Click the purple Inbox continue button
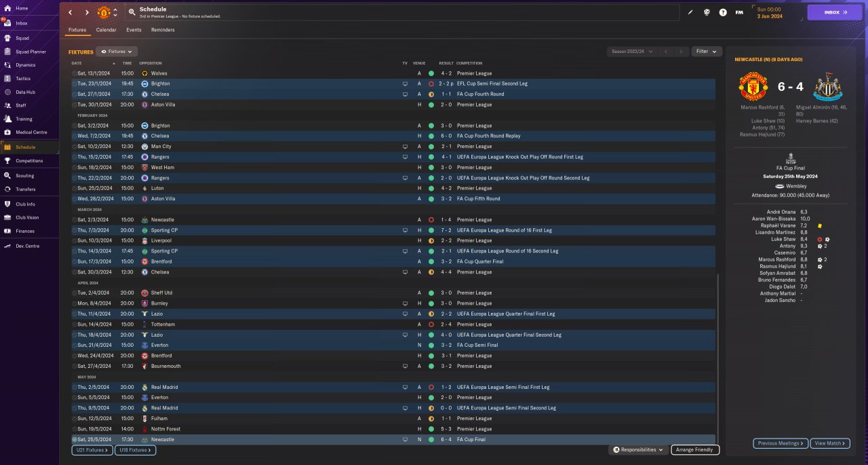868x465 pixels. (x=834, y=12)
